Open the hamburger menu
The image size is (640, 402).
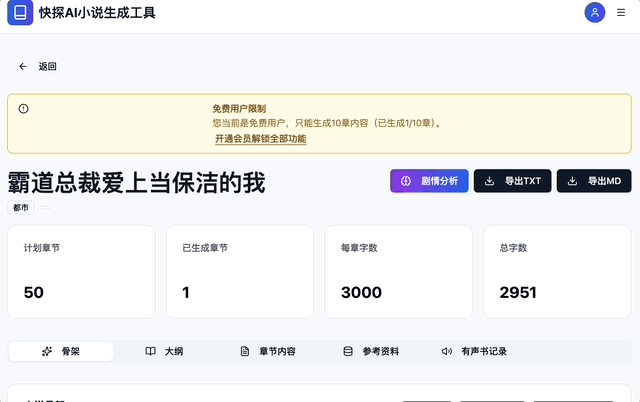click(622, 13)
